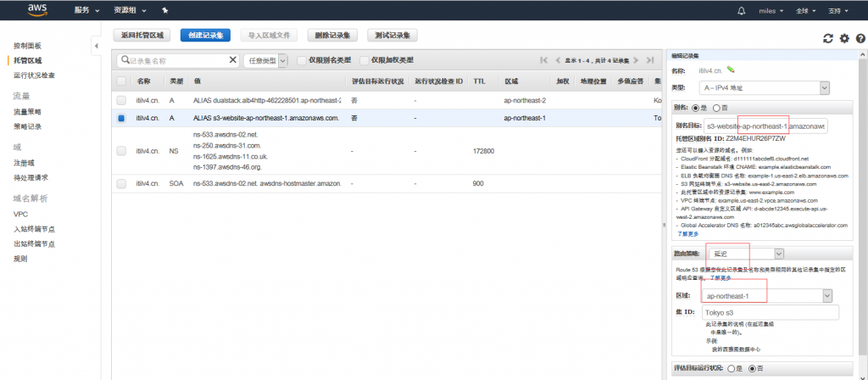Click the refresh icon above the table

828,38
